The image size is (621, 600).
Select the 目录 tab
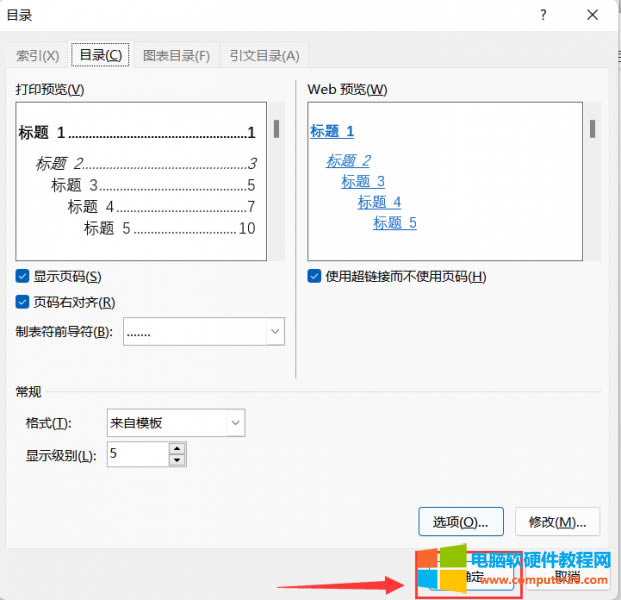click(101, 55)
